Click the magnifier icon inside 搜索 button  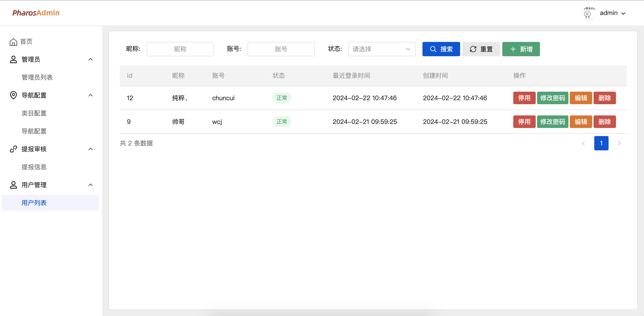433,49
